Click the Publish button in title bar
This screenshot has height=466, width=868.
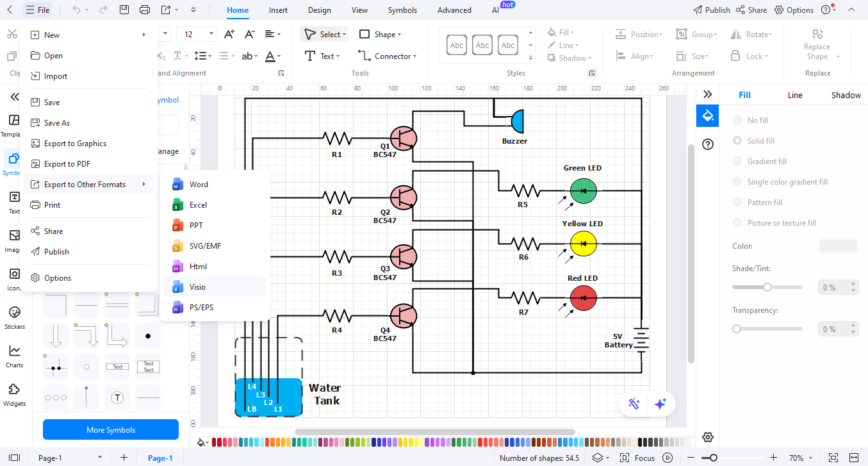[712, 10]
